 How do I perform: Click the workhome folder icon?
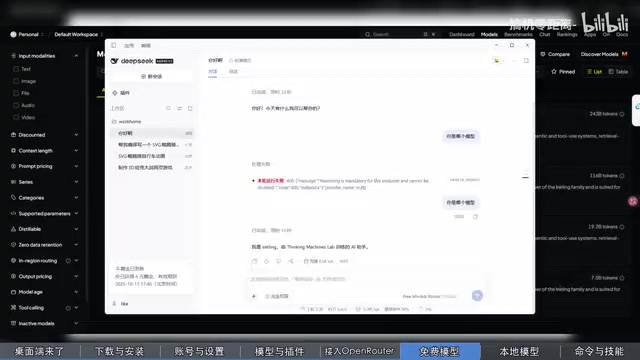(114, 122)
